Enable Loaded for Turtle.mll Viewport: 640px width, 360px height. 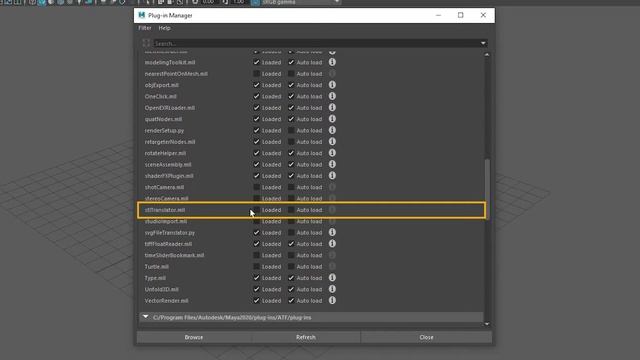click(x=256, y=267)
